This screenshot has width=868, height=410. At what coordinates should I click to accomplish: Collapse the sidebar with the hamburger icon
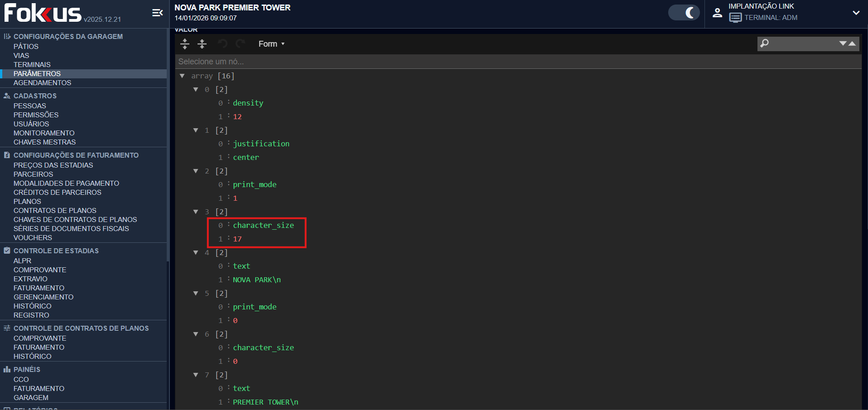coord(157,13)
